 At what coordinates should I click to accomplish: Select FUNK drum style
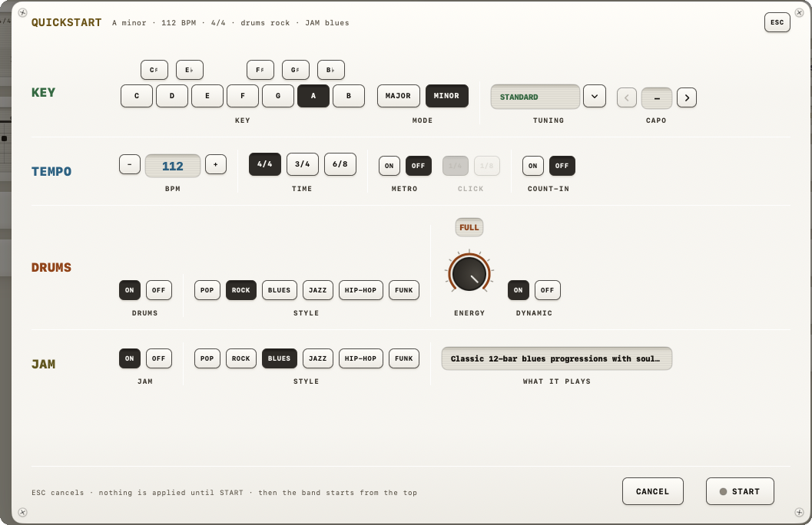(404, 290)
